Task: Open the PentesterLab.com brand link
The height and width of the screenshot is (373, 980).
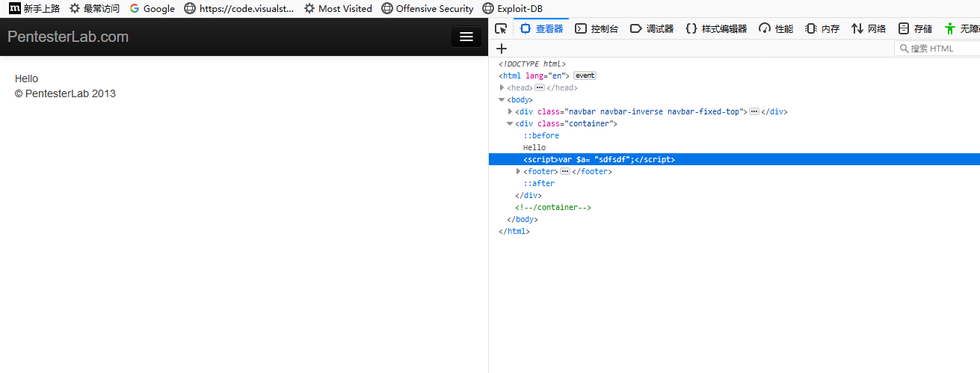Action: pos(68,37)
